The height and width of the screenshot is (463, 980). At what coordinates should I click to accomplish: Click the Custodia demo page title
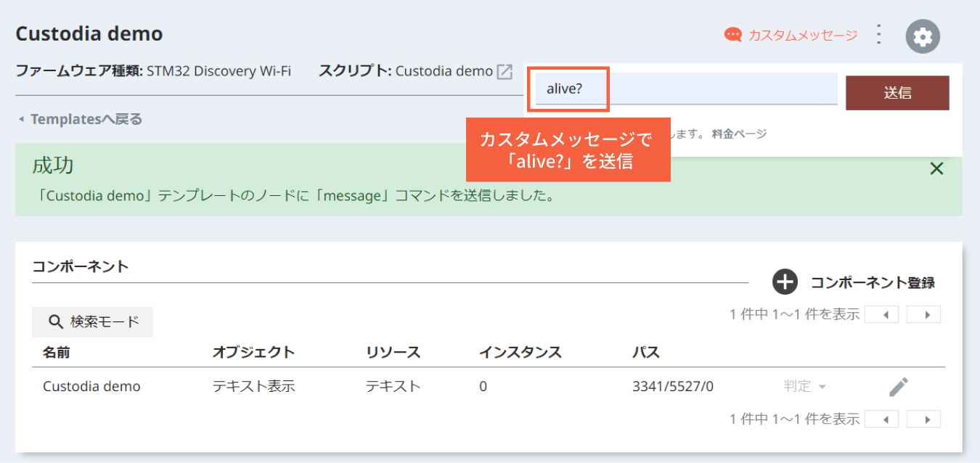89,33
